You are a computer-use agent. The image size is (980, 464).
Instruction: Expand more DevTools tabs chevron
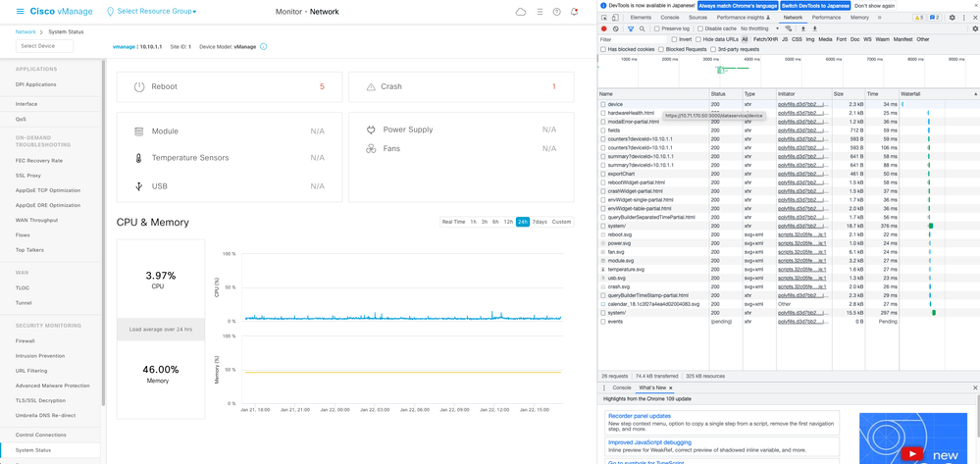point(880,18)
